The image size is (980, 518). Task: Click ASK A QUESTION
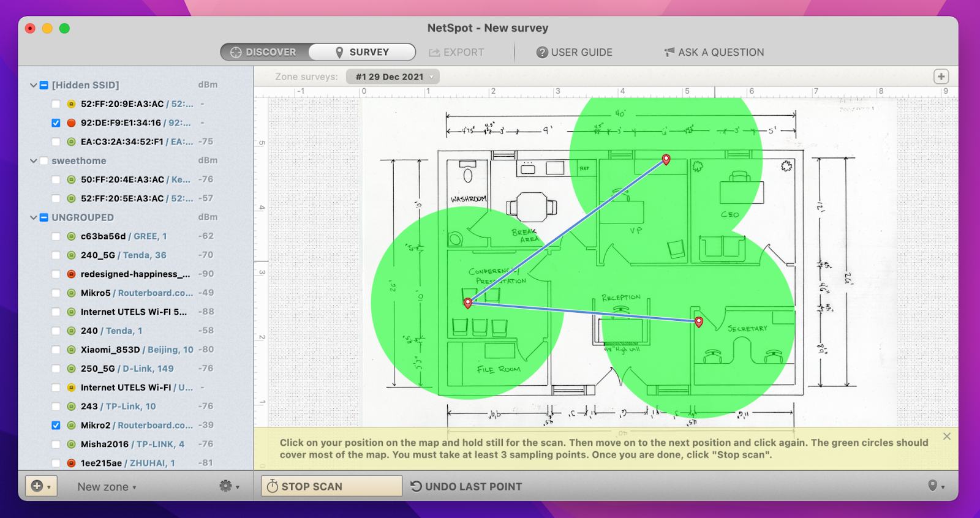pos(714,53)
